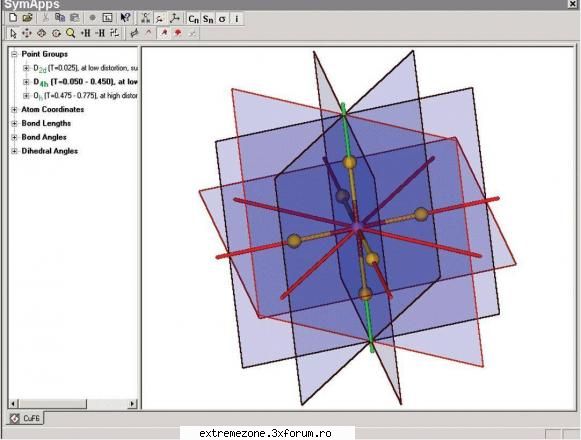The image size is (581, 440).
Task: Expand the D2d point group entry
Action: click(26, 68)
